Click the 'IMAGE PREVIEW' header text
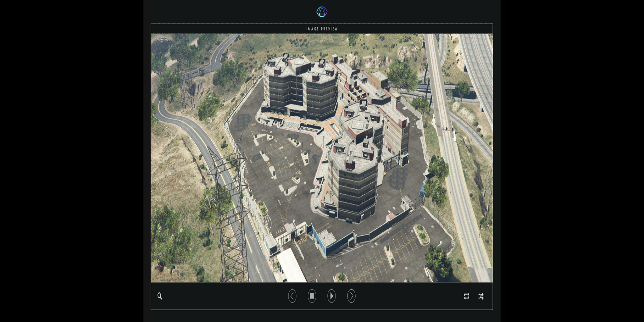Viewport: 644px width, 322px height. tap(322, 29)
